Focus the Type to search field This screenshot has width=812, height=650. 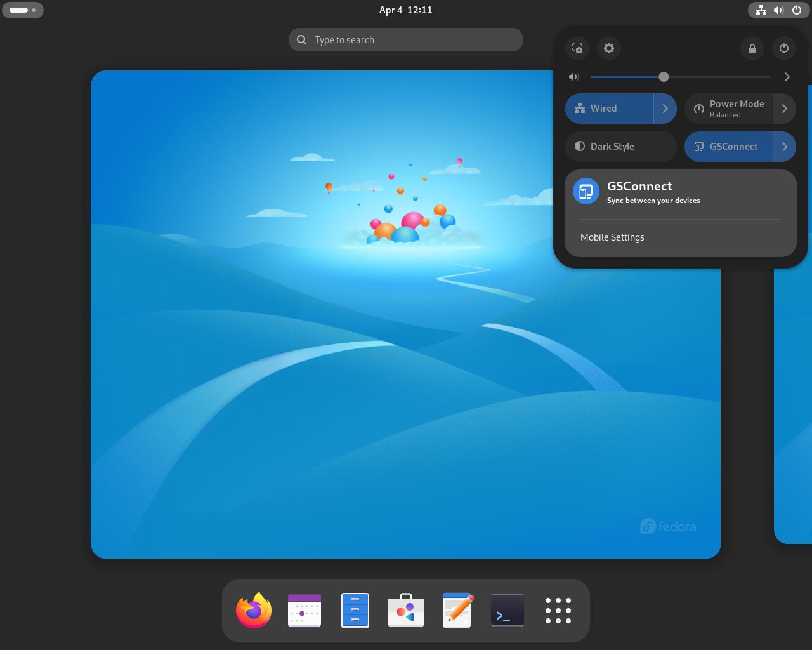406,39
